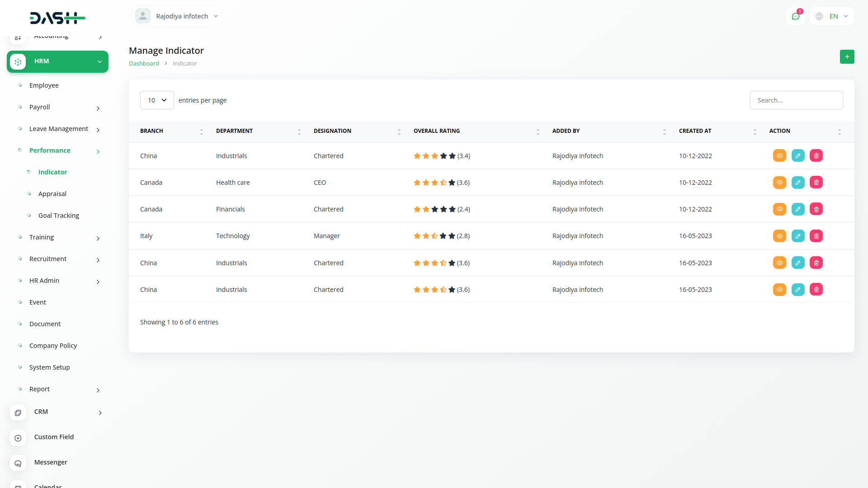Edit the Italy Technology Manager indicator
Viewport: 868px width, 488px height.
click(x=798, y=236)
